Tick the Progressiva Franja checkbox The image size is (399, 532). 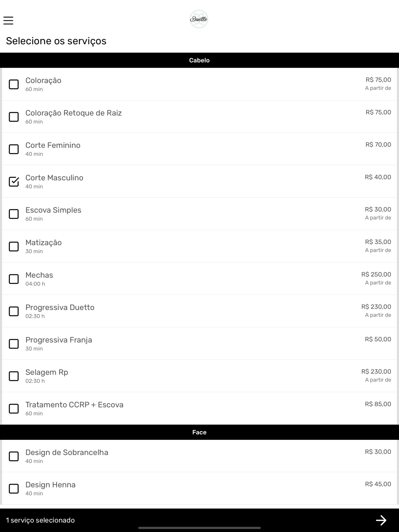tap(14, 344)
